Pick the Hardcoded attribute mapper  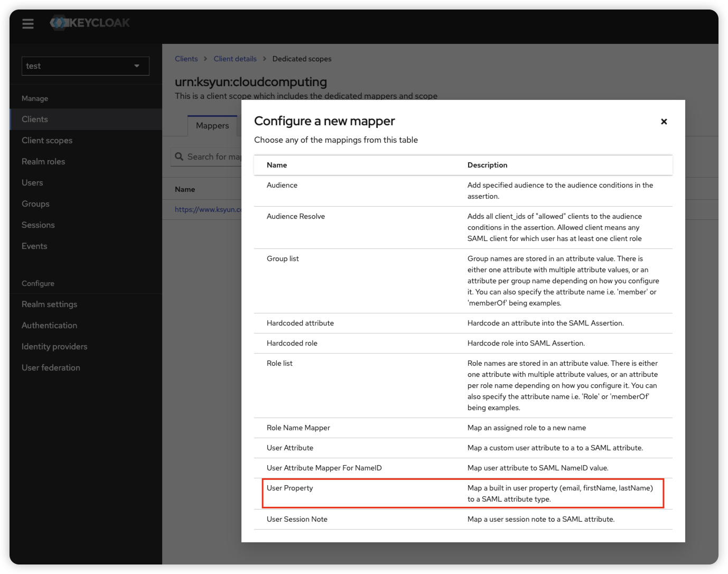[x=300, y=323]
